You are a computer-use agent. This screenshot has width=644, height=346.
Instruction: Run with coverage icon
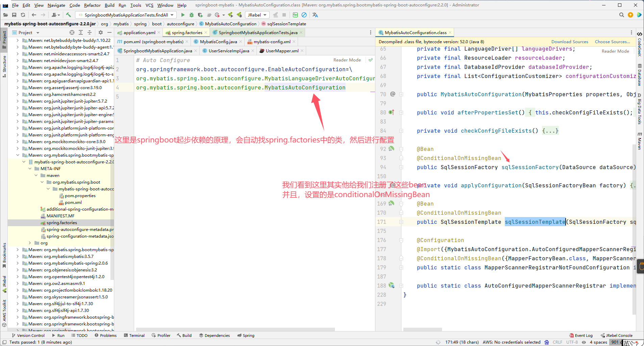(200, 15)
